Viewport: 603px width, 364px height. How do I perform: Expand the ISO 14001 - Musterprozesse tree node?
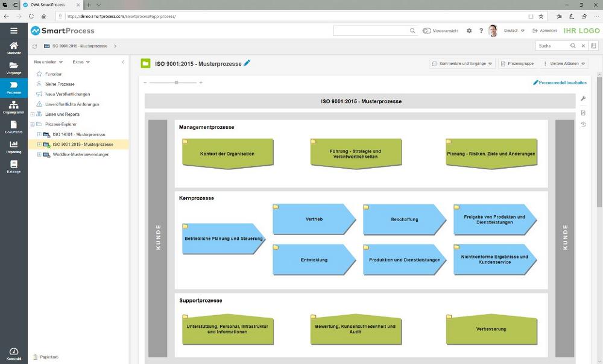[39, 134]
